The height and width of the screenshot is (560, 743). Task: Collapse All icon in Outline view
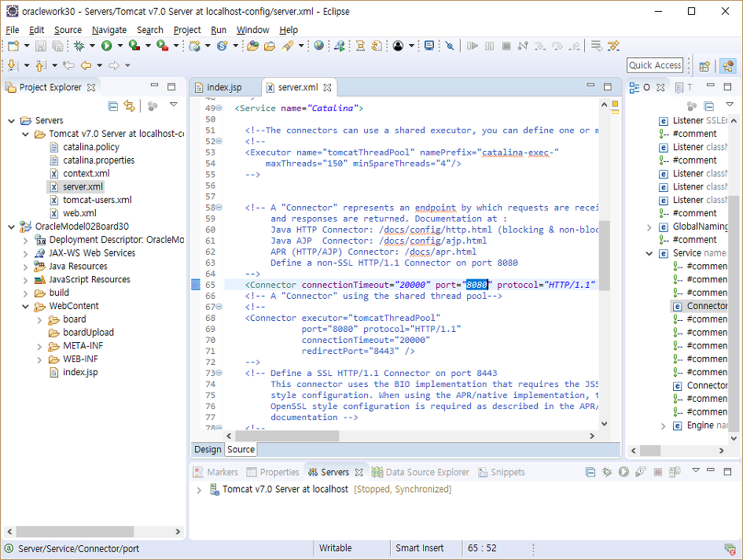click(x=709, y=105)
